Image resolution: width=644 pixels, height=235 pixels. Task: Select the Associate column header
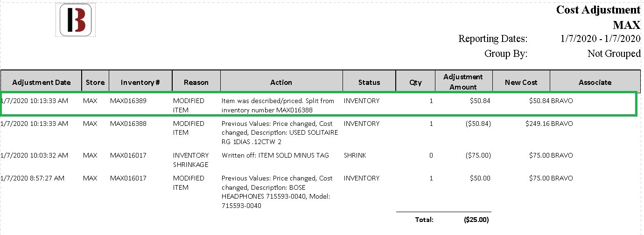click(595, 82)
